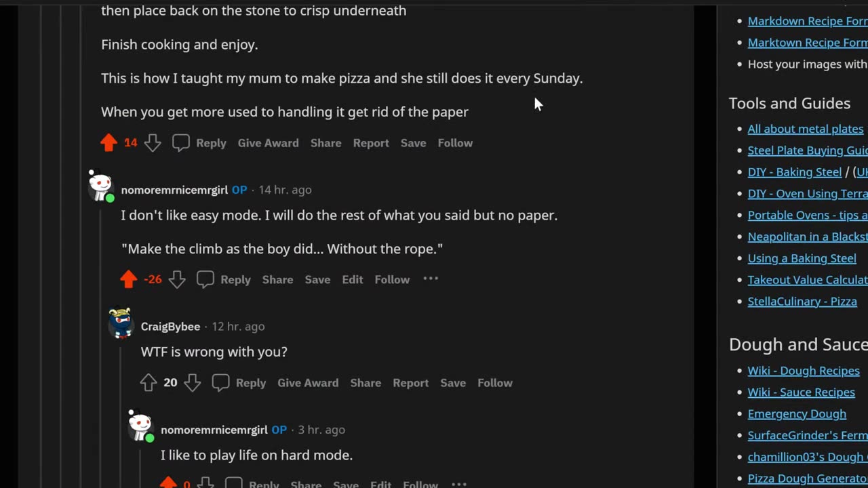The width and height of the screenshot is (868, 488).
Task: Remove upvote on the -26 score comment
Action: (x=128, y=279)
